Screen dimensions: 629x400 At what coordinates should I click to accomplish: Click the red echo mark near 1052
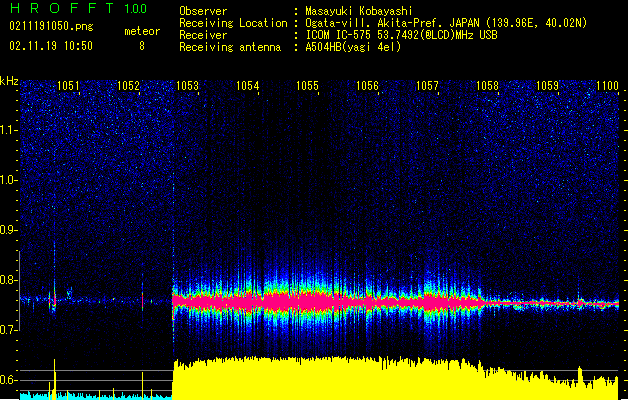(142, 300)
